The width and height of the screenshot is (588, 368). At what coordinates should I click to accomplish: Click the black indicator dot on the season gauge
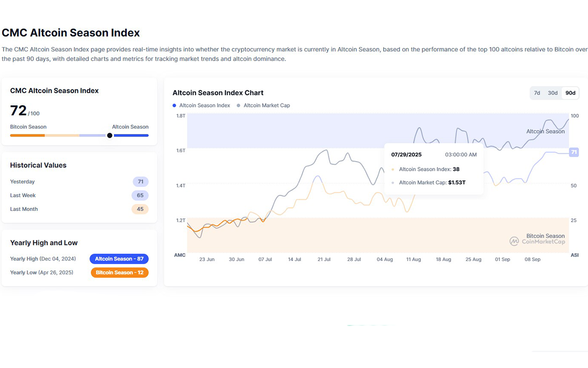pos(109,135)
